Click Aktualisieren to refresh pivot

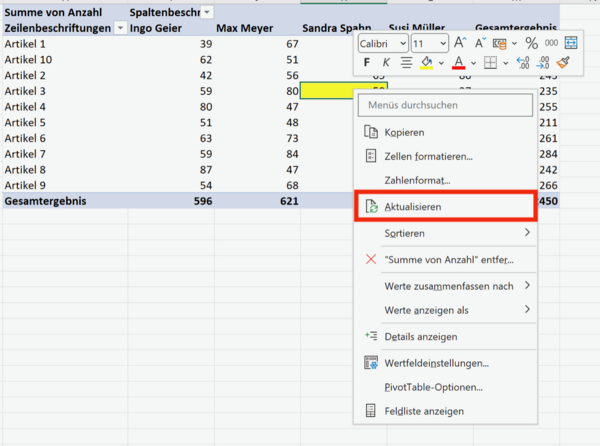point(445,207)
